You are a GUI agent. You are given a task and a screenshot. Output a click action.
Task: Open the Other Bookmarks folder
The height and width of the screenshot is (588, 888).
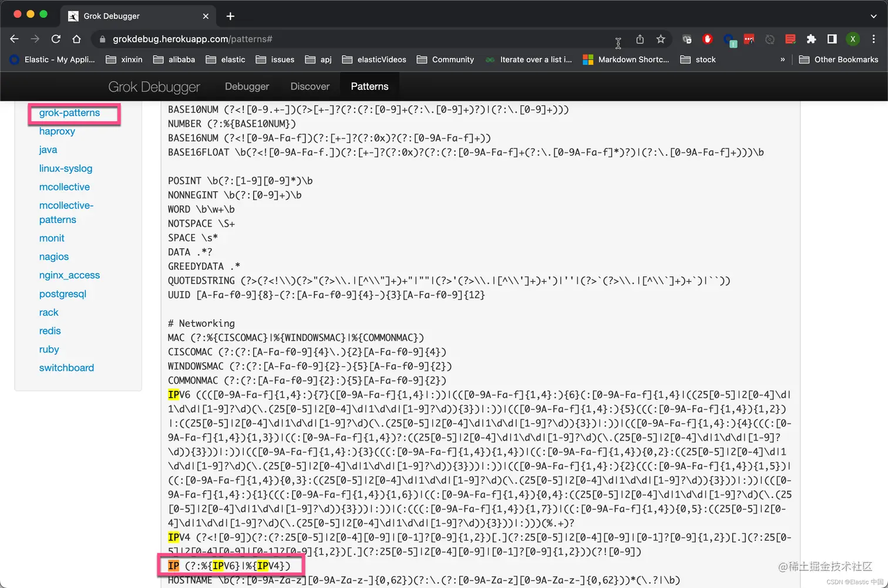coord(839,59)
